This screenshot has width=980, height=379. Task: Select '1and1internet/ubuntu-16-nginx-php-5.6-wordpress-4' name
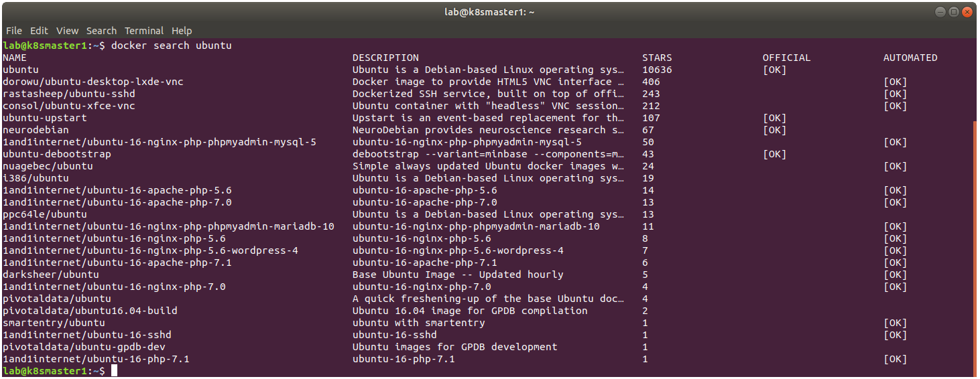pyautogui.click(x=150, y=250)
